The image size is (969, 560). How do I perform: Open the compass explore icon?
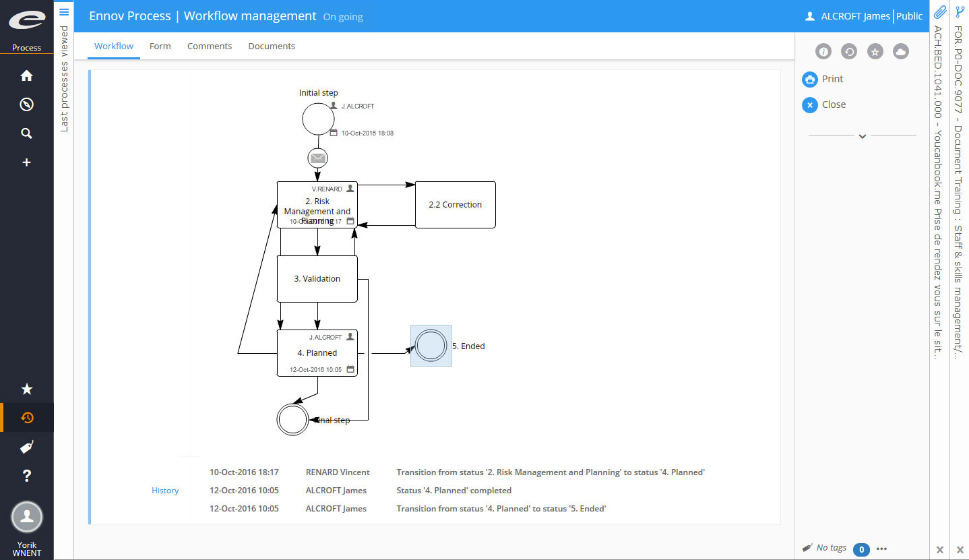(x=26, y=104)
